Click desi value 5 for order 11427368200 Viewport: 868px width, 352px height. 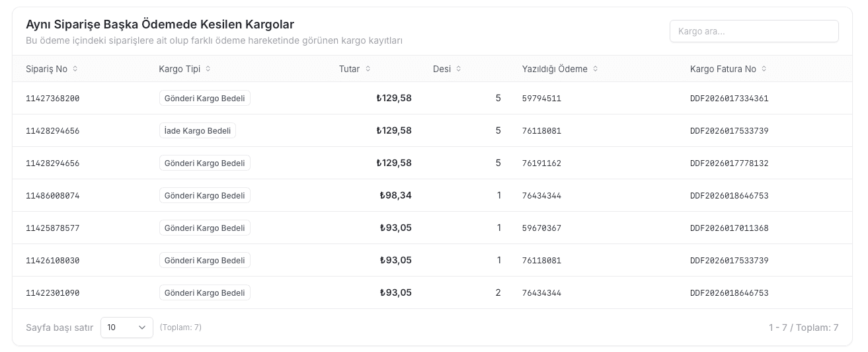(x=498, y=98)
